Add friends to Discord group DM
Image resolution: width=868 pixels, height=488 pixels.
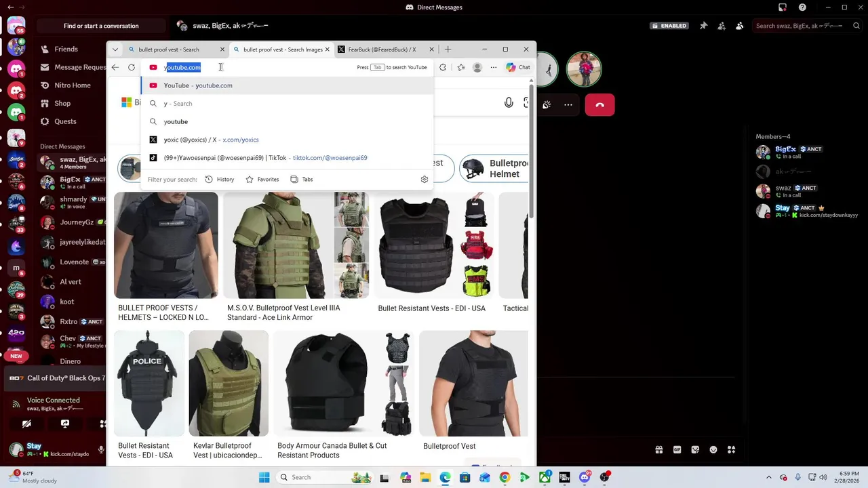point(722,26)
